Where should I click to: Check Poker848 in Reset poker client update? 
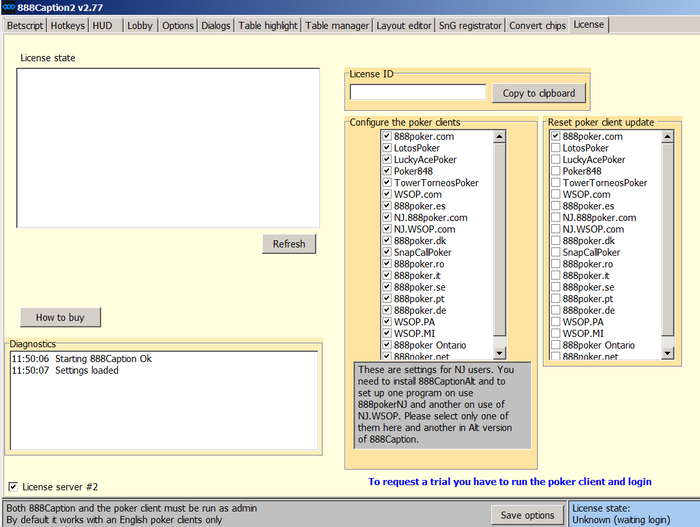click(556, 171)
